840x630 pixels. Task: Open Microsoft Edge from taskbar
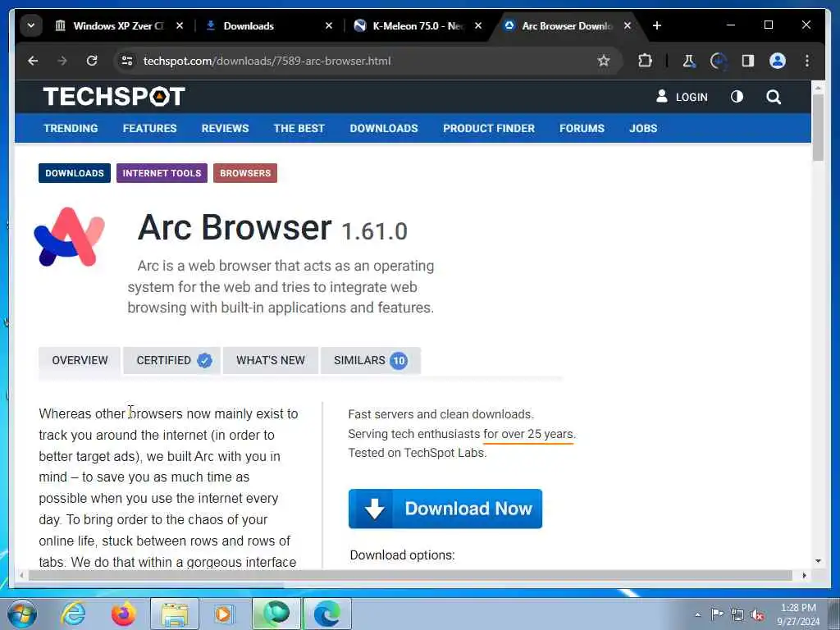click(327, 614)
